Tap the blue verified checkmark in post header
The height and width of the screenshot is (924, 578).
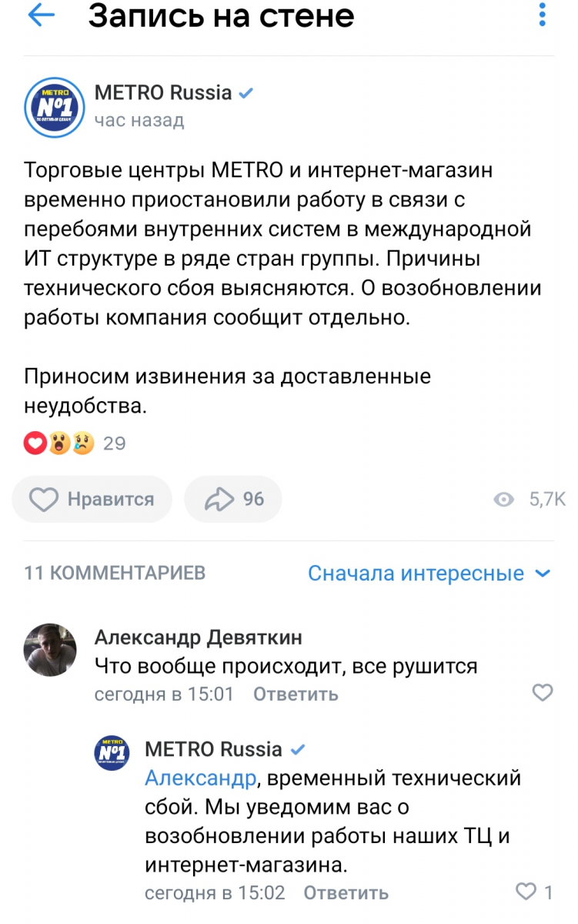[246, 94]
